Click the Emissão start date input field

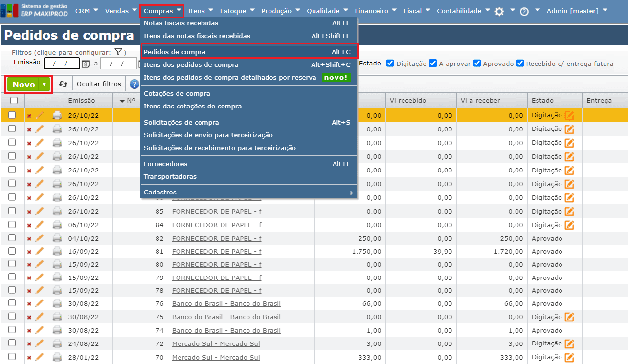[x=61, y=64]
